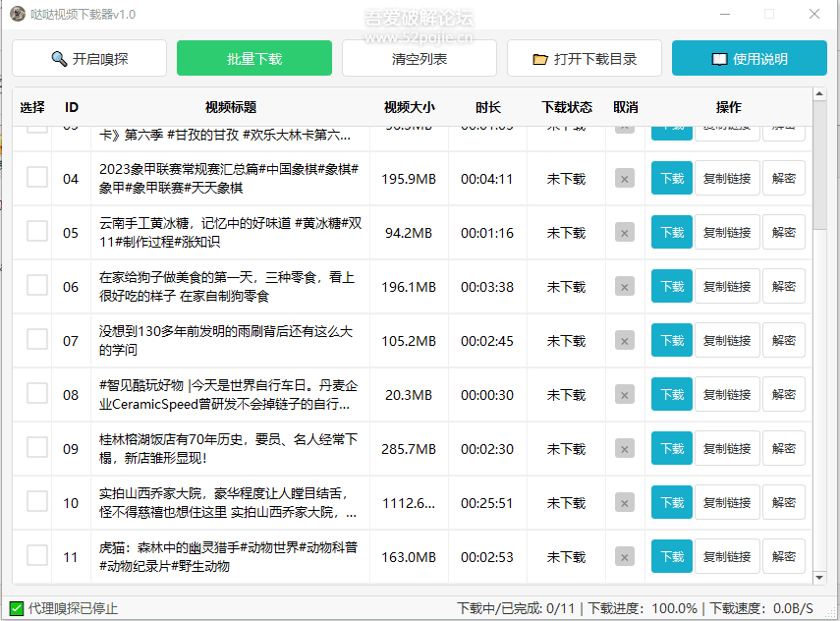This screenshot has width=840, height=621.
Task: Click the 视频标题 column header
Action: click(x=230, y=107)
